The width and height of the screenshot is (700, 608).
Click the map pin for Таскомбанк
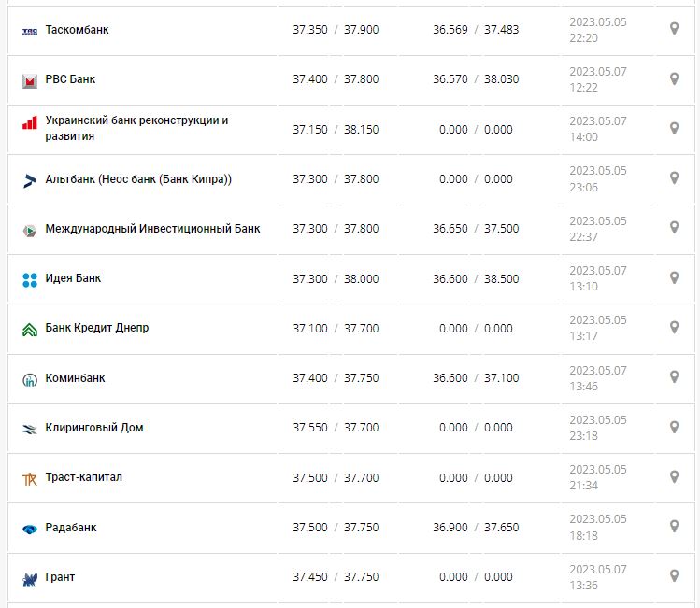click(674, 30)
